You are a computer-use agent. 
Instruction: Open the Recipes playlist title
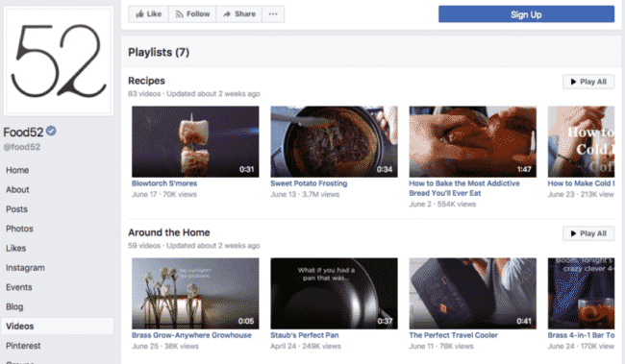(146, 81)
